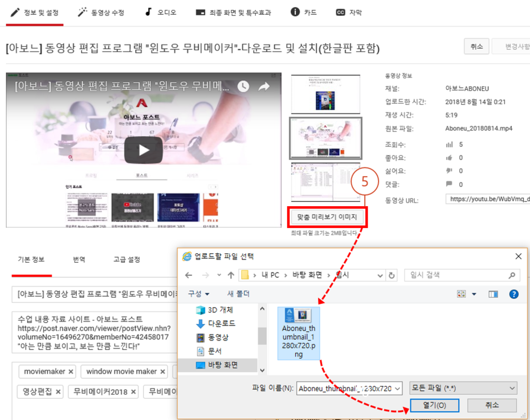Select 문서 folder in navigation pane
This screenshot has height=420, width=530.
point(209,351)
